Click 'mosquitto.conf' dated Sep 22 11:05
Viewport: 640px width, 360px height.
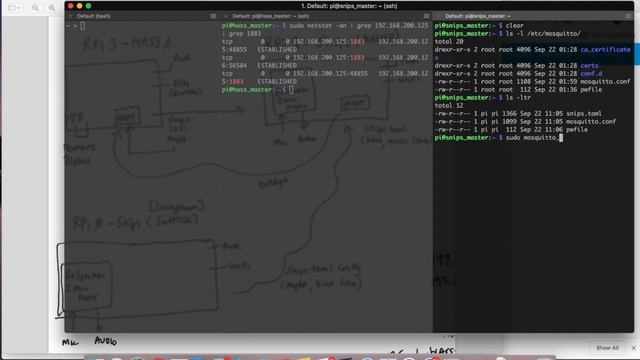point(591,122)
